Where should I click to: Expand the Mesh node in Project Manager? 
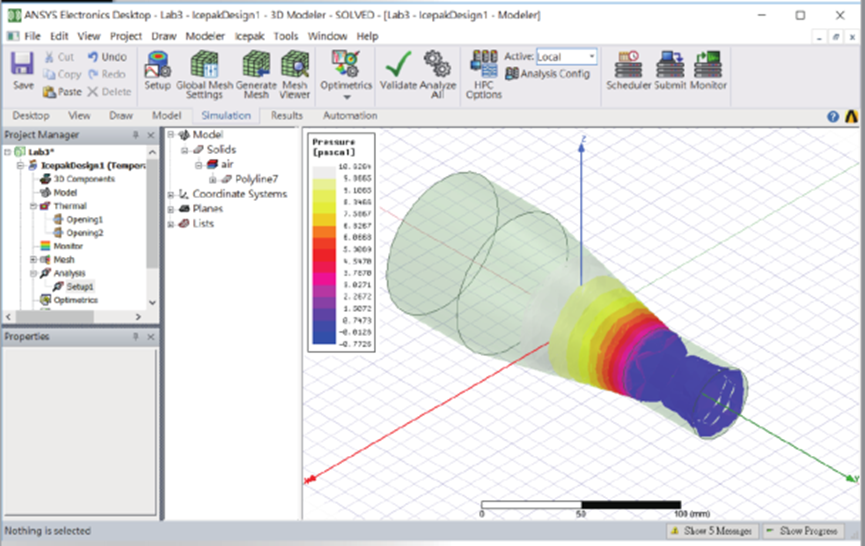click(33, 259)
